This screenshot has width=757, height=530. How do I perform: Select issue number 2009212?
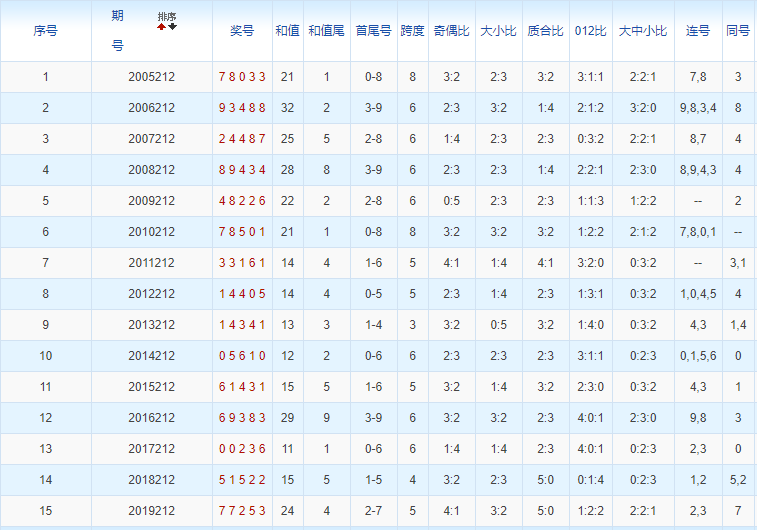pos(151,201)
